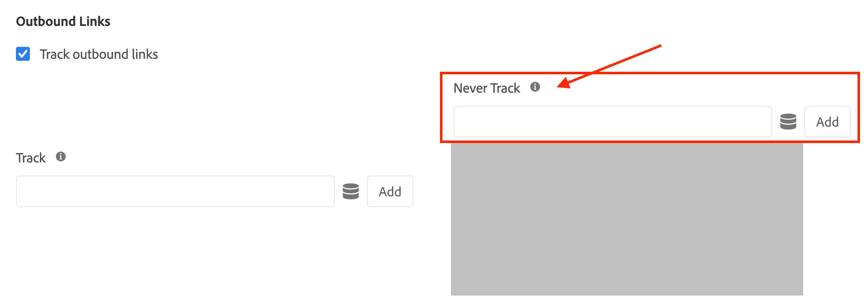Click the gray placeholder block below Never Track

[627, 219]
